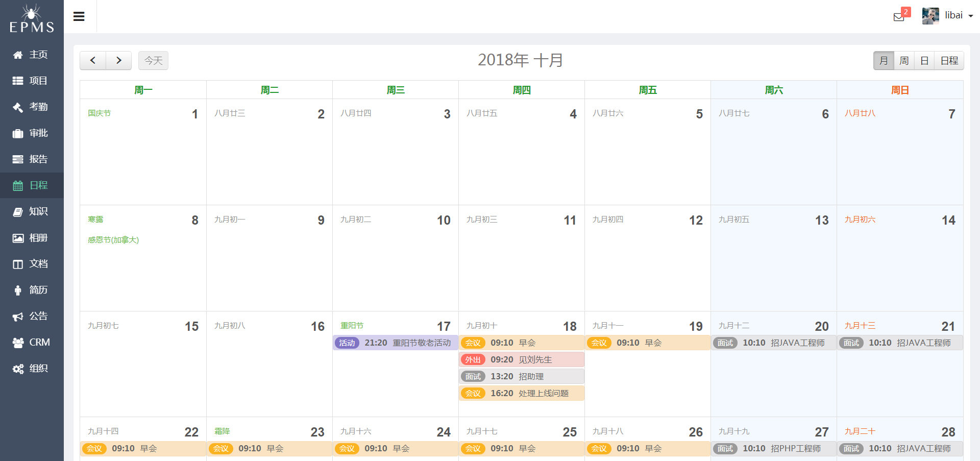Click the 寒露 solar term label

click(x=95, y=219)
